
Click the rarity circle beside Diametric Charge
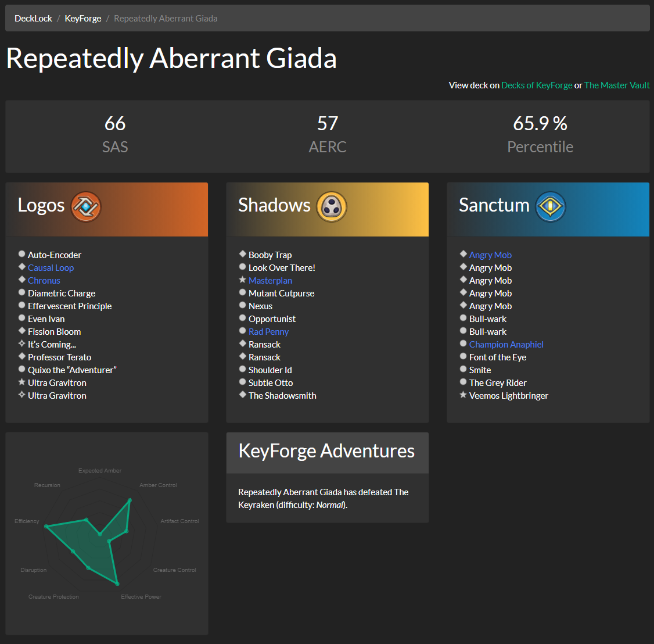click(21, 292)
